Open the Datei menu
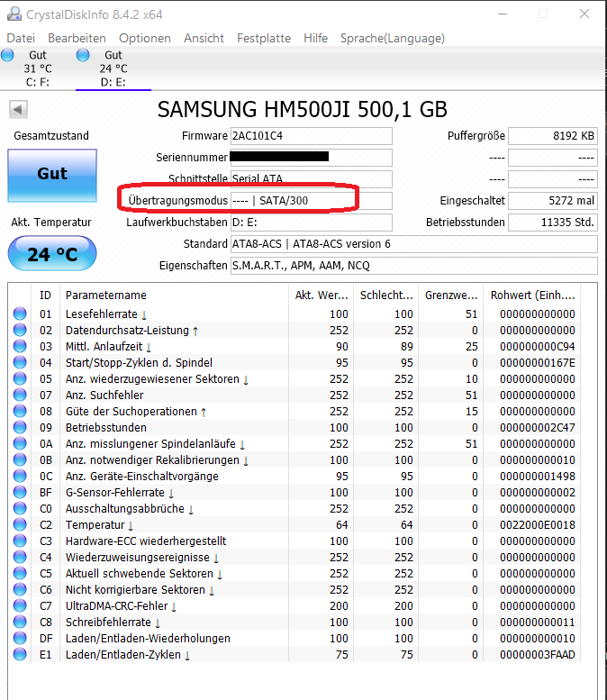 (x=21, y=39)
